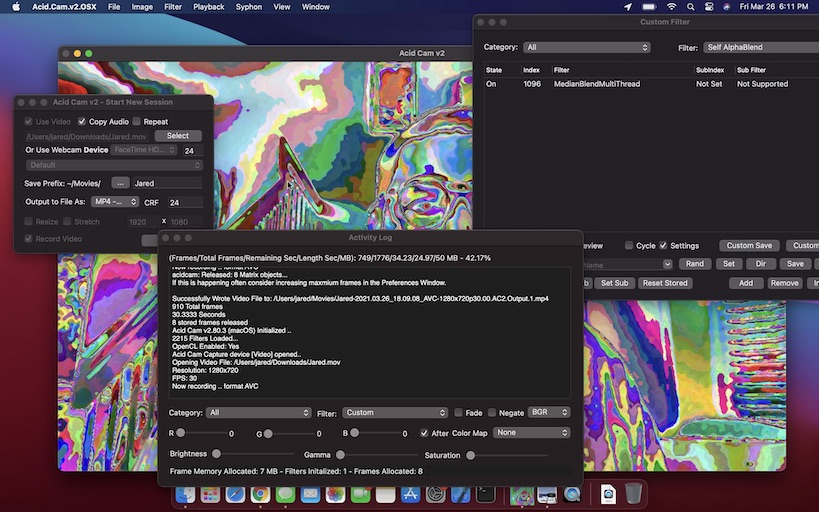The image size is (819, 512).
Task: Open Launchpad from the Dock
Action: [210, 494]
